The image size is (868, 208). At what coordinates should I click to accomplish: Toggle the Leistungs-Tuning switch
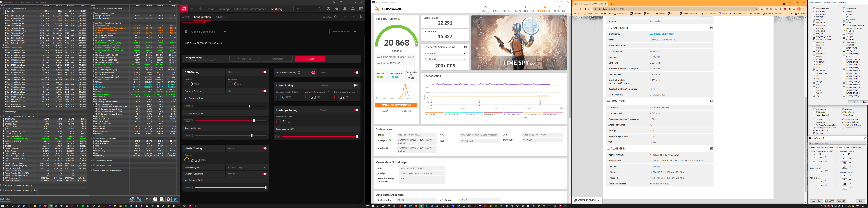[x=356, y=110]
